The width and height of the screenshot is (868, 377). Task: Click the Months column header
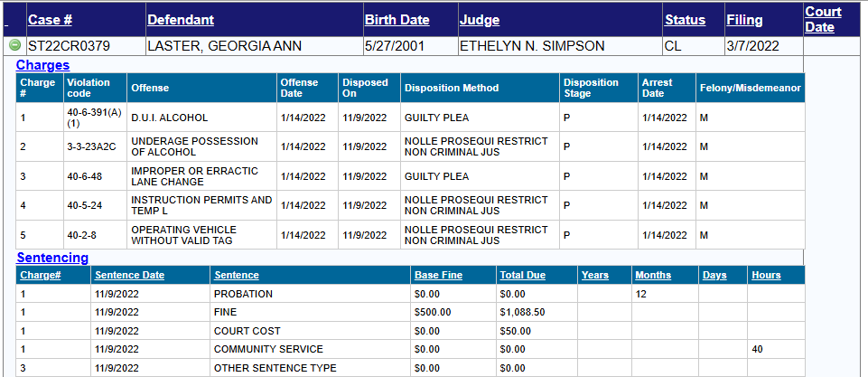coord(653,275)
